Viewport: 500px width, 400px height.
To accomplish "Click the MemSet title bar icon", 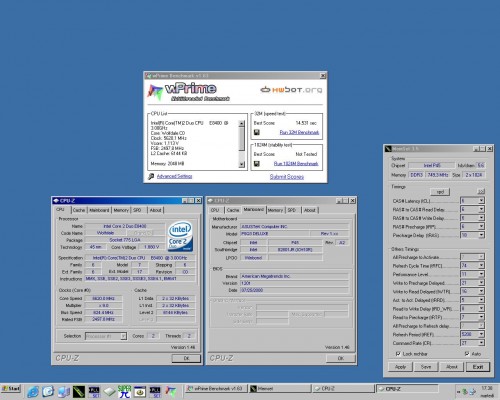I will click(x=388, y=149).
